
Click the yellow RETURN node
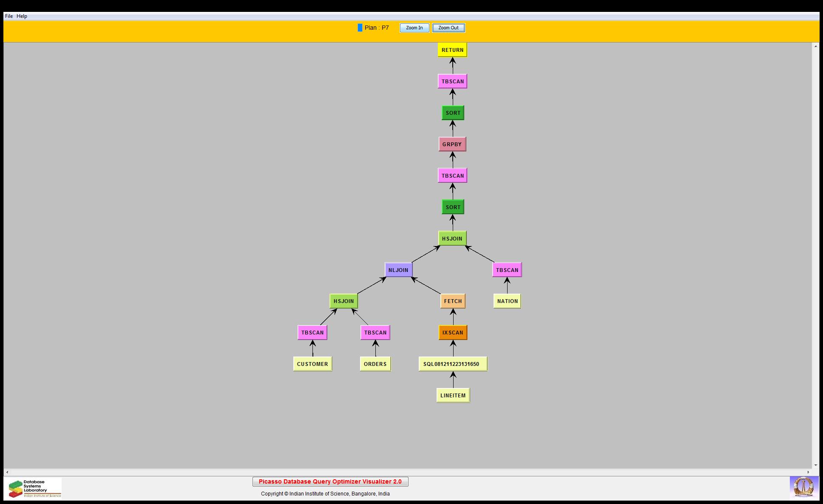(x=452, y=50)
